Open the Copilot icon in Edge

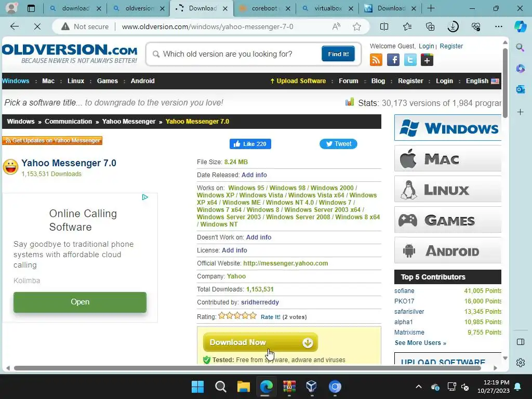tap(520, 26)
